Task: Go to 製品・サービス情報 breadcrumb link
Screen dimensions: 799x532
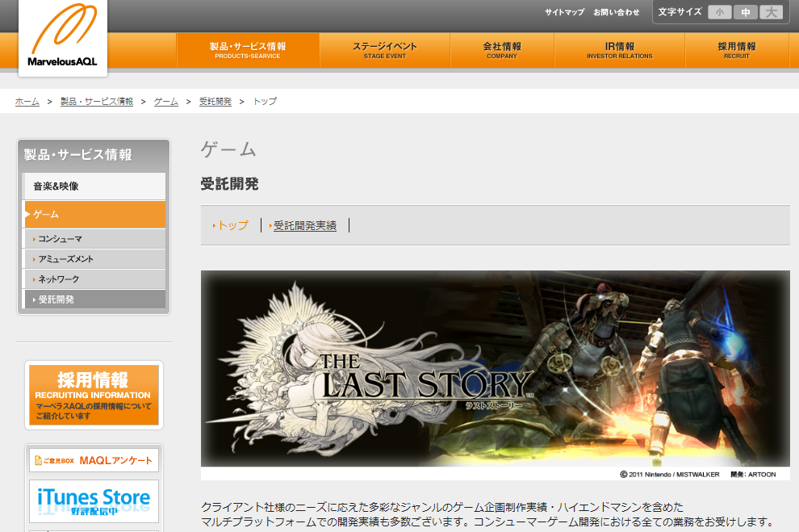Action: pyautogui.click(x=97, y=102)
